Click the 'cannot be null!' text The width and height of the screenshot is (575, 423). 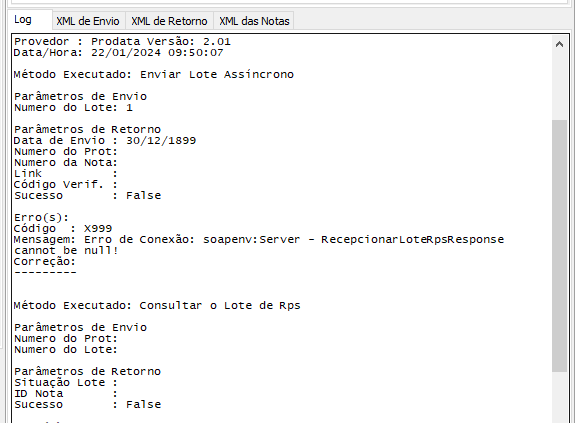(x=66, y=250)
